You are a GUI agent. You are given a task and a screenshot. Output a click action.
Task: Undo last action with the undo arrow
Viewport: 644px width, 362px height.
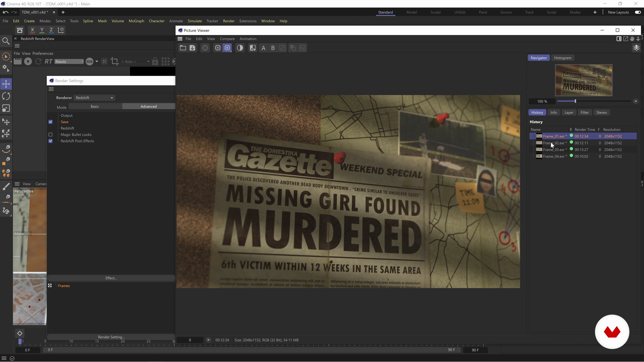6,12
